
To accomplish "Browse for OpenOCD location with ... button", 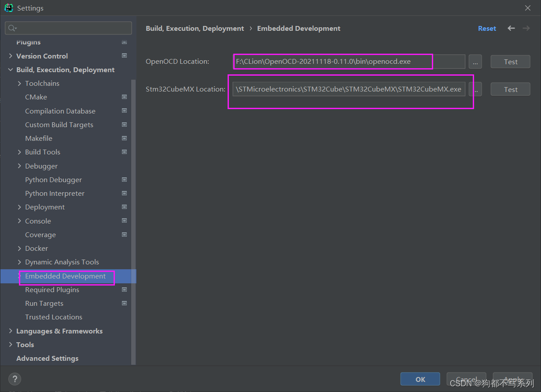I will click(475, 62).
